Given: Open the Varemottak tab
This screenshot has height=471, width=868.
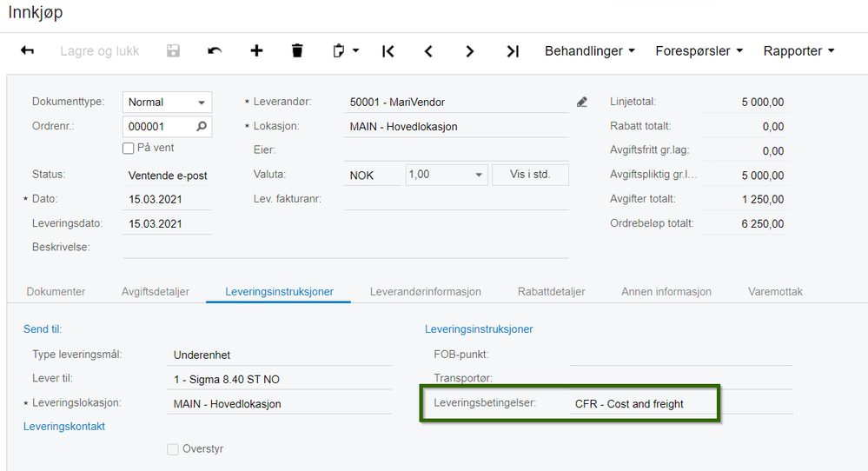Looking at the screenshot, I should click(x=775, y=292).
